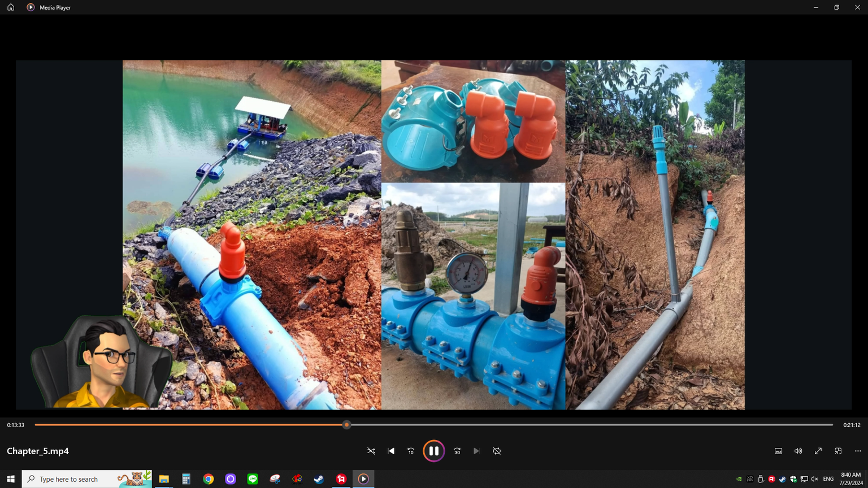Skip forward 30 seconds

click(457, 451)
